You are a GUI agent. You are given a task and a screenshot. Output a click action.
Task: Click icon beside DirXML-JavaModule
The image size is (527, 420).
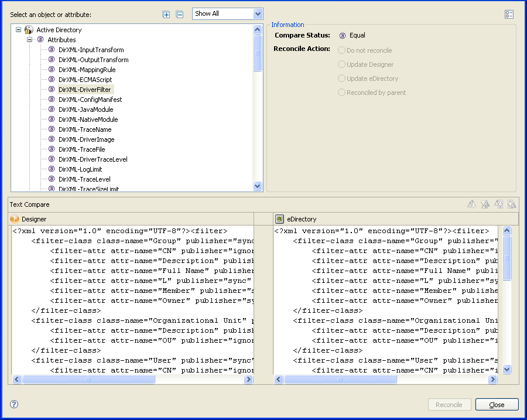click(x=52, y=109)
